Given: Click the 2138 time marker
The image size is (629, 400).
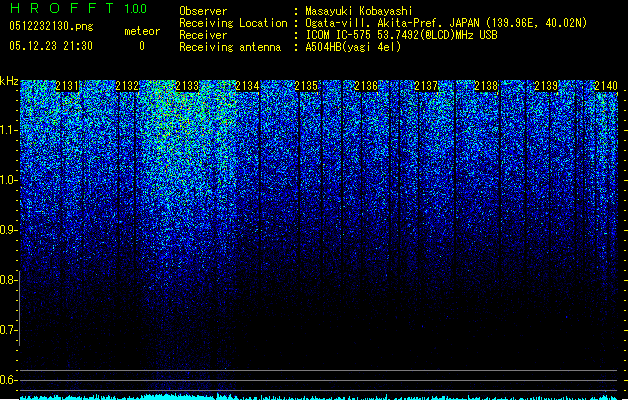Looking at the screenshot, I should click(486, 86).
